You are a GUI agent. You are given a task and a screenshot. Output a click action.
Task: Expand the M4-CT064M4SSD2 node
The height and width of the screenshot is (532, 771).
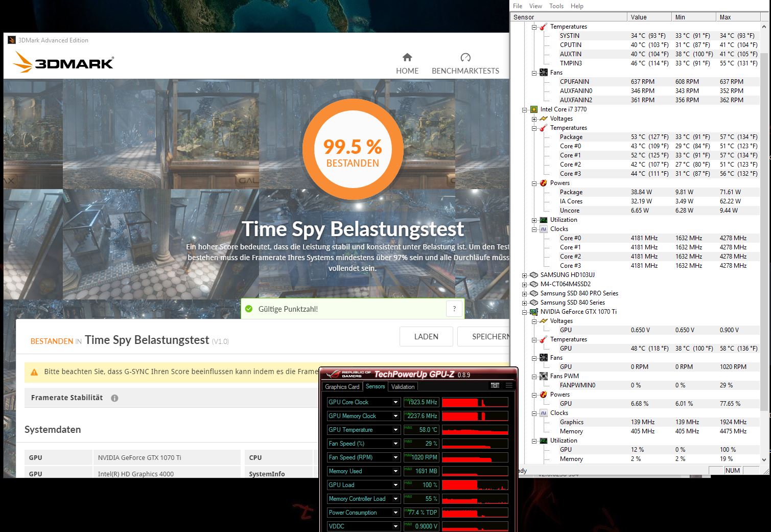[524, 284]
